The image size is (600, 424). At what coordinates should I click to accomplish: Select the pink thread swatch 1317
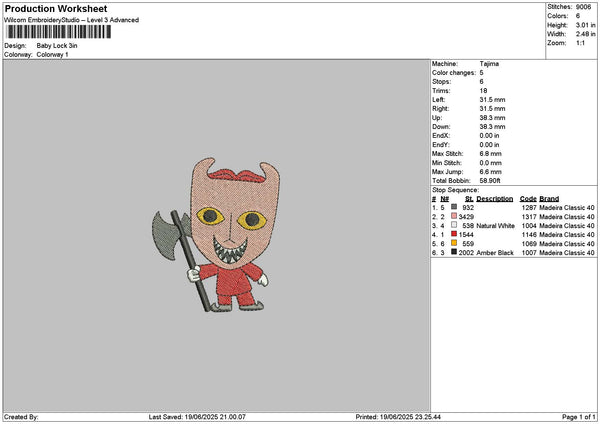pyautogui.click(x=454, y=216)
